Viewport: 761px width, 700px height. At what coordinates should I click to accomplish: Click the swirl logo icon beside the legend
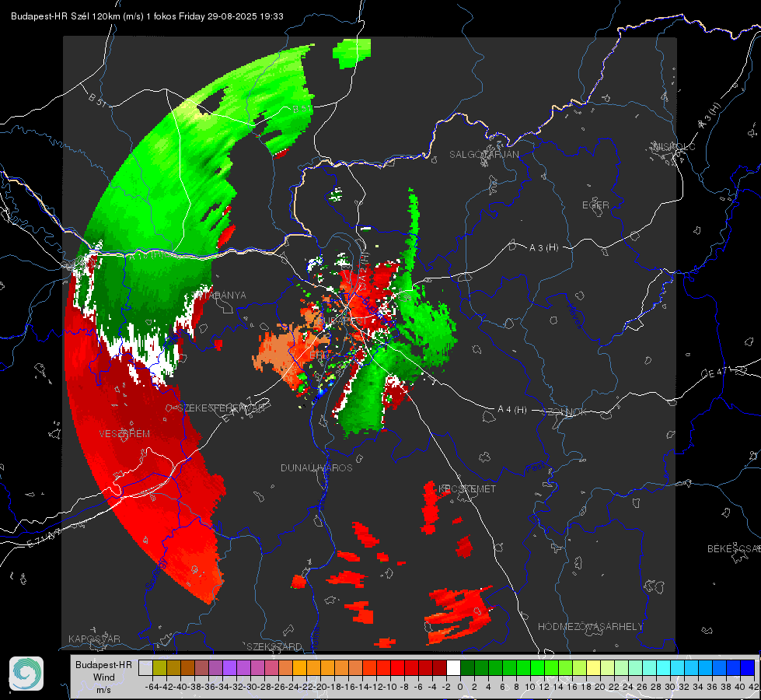pyautogui.click(x=26, y=674)
